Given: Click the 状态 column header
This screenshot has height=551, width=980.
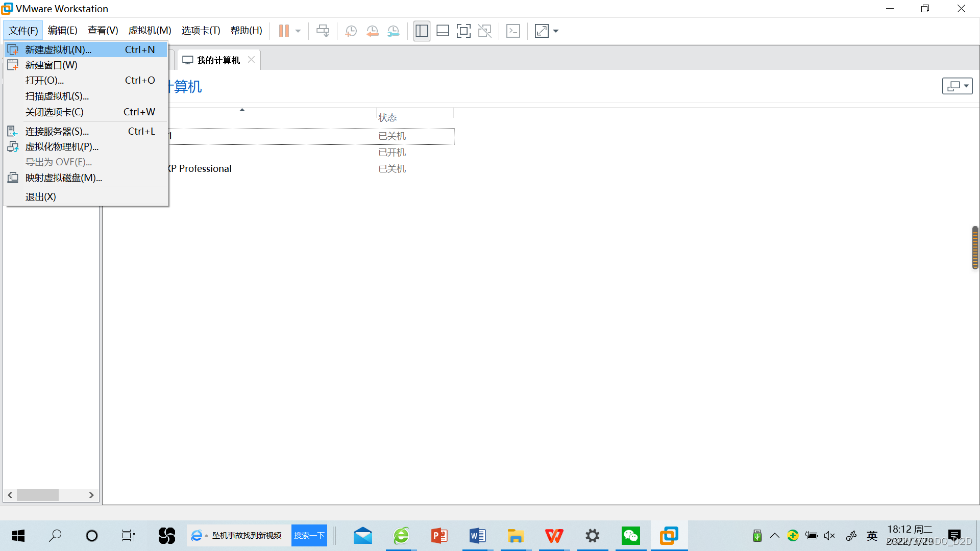Looking at the screenshot, I should [x=387, y=118].
